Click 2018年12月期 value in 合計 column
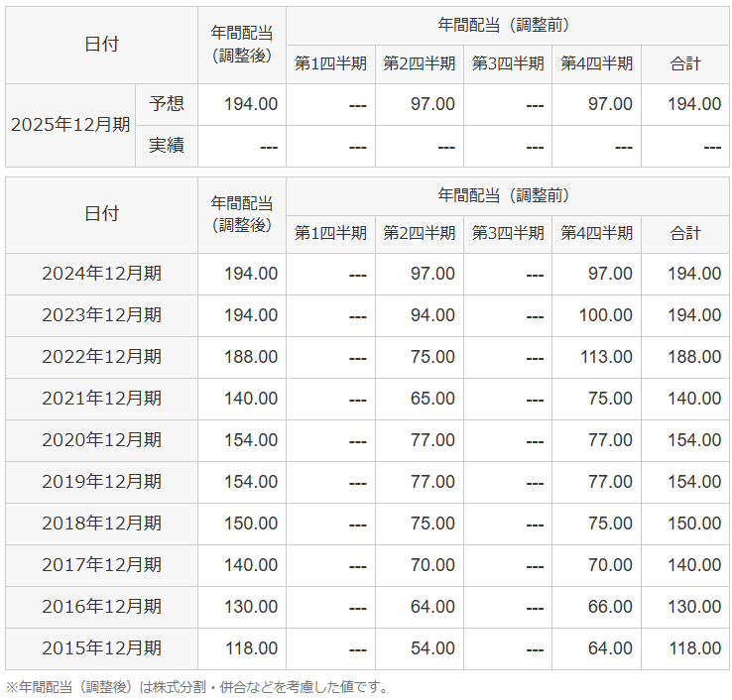The image size is (732, 700). coord(694,524)
